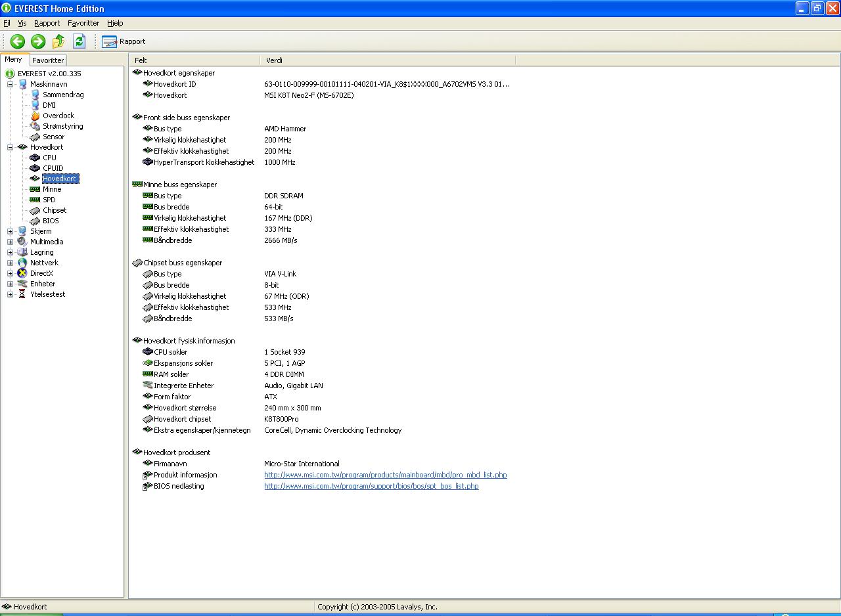Go back with the green left arrow
Image resolution: width=841 pixels, height=616 pixels.
point(18,41)
